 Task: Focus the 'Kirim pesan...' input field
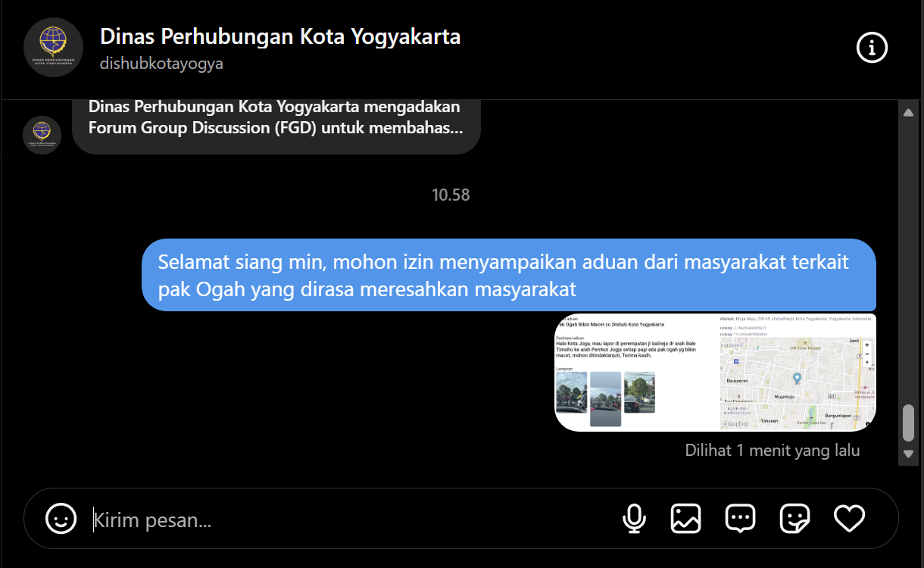(x=348, y=520)
